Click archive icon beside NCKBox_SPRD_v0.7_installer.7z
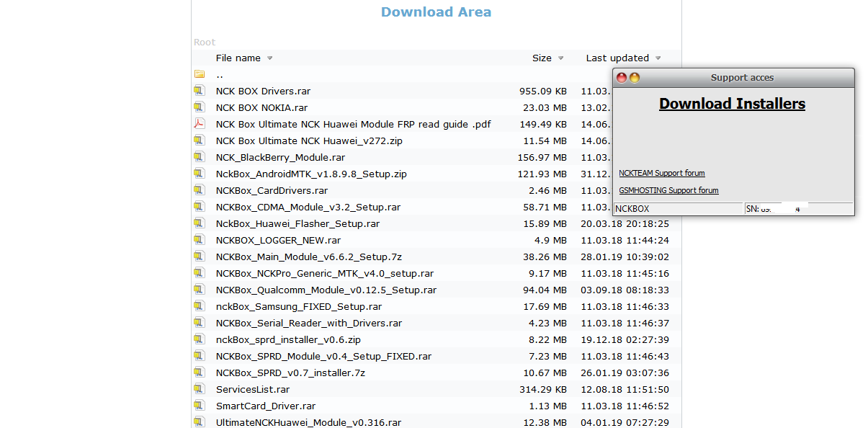 pyautogui.click(x=200, y=373)
